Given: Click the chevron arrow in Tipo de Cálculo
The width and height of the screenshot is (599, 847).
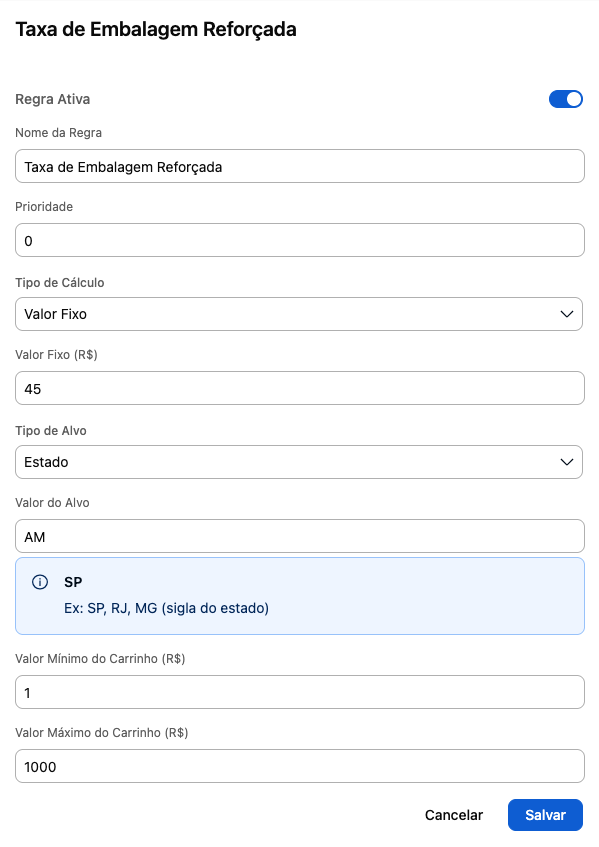Looking at the screenshot, I should tap(567, 314).
